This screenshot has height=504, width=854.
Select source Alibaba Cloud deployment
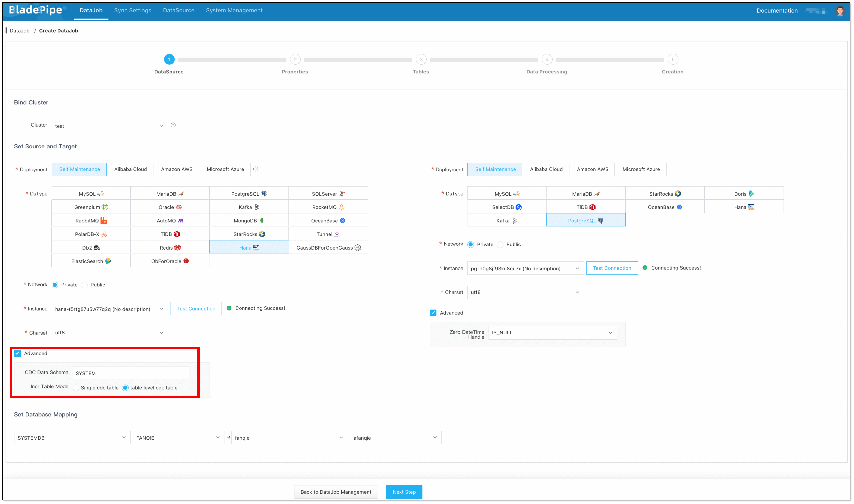coord(130,169)
